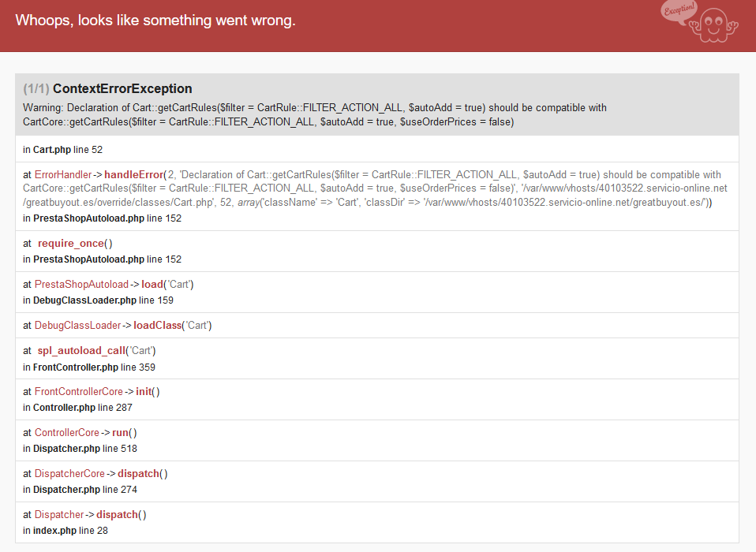The height and width of the screenshot is (552, 756).
Task: Click 'Controller.php line 287' text
Action: tap(82, 408)
